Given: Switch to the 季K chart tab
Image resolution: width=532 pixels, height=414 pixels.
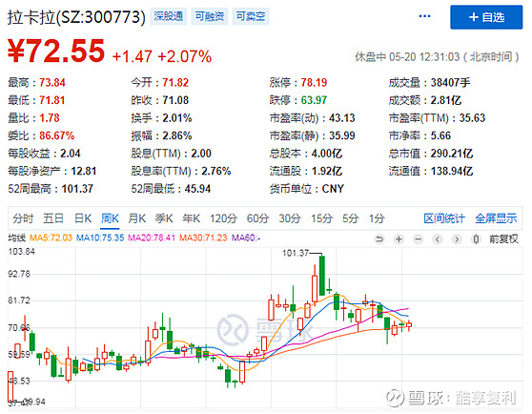Looking at the screenshot, I should click(x=164, y=218).
